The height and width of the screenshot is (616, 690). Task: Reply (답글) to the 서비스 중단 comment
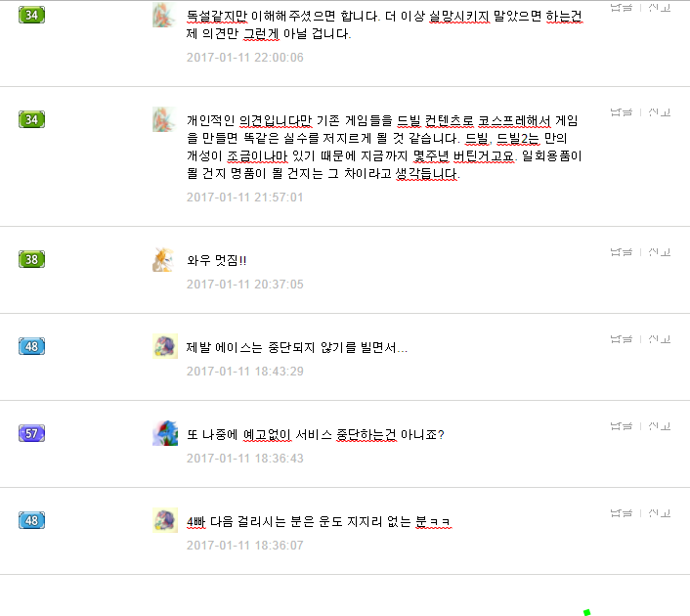pyautogui.click(x=622, y=426)
